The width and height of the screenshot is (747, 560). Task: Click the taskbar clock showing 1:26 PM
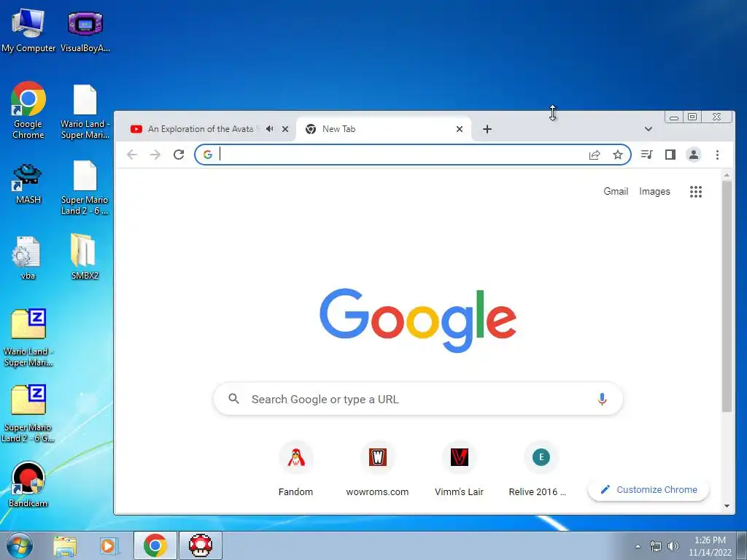click(x=710, y=545)
